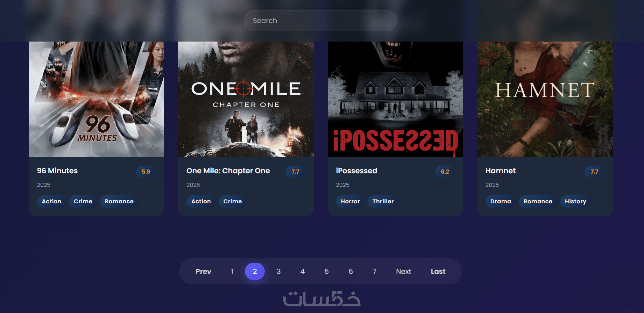Click the 5.9 rating badge

(x=146, y=172)
